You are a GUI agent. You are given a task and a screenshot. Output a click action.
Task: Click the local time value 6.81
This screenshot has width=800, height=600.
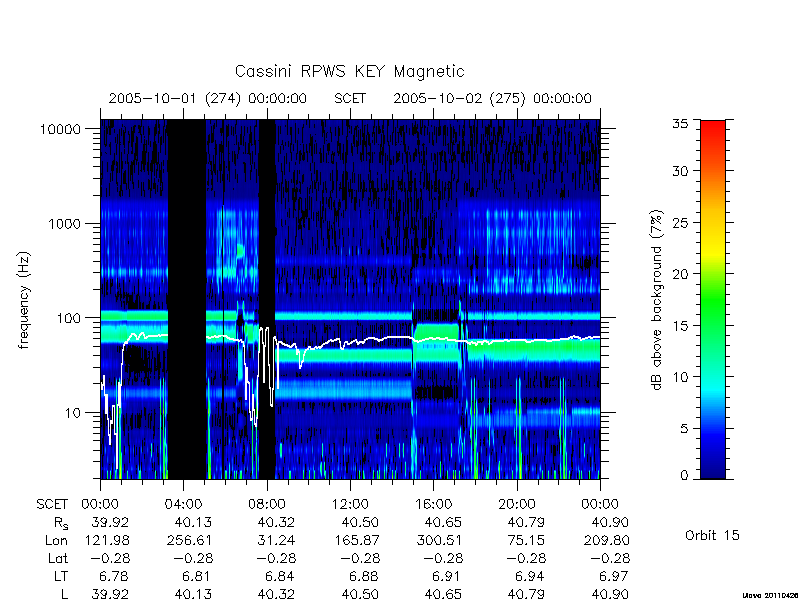(x=197, y=576)
